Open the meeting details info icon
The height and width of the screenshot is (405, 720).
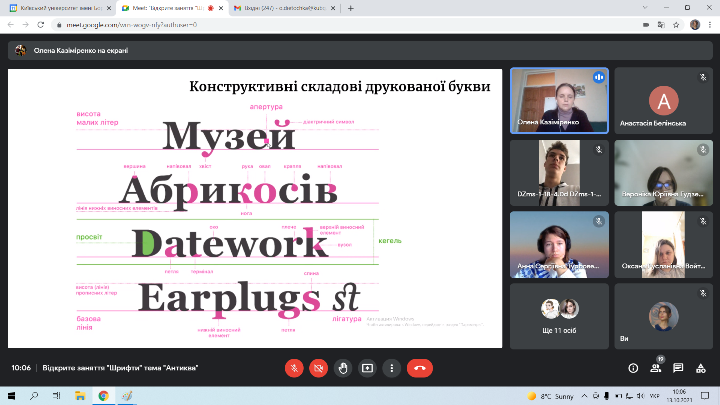tap(632, 367)
